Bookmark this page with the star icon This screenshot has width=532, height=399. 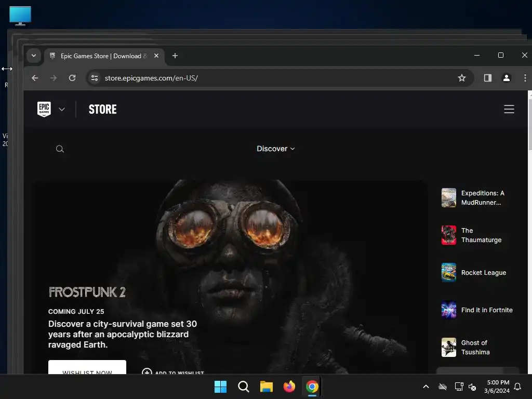click(x=462, y=78)
